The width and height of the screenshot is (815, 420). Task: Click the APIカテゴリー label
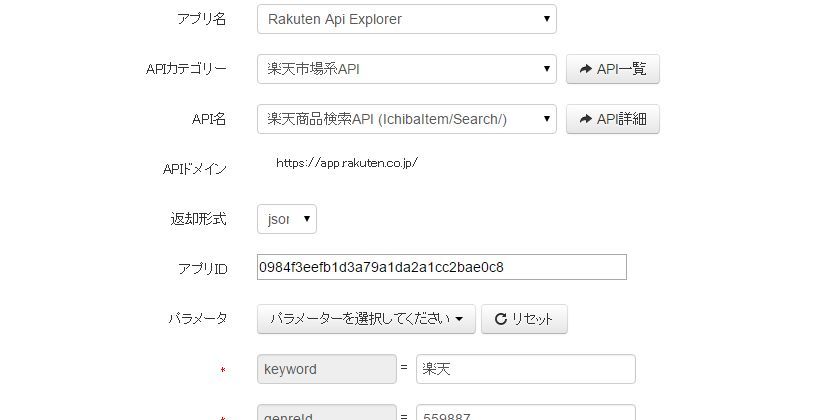(186, 70)
